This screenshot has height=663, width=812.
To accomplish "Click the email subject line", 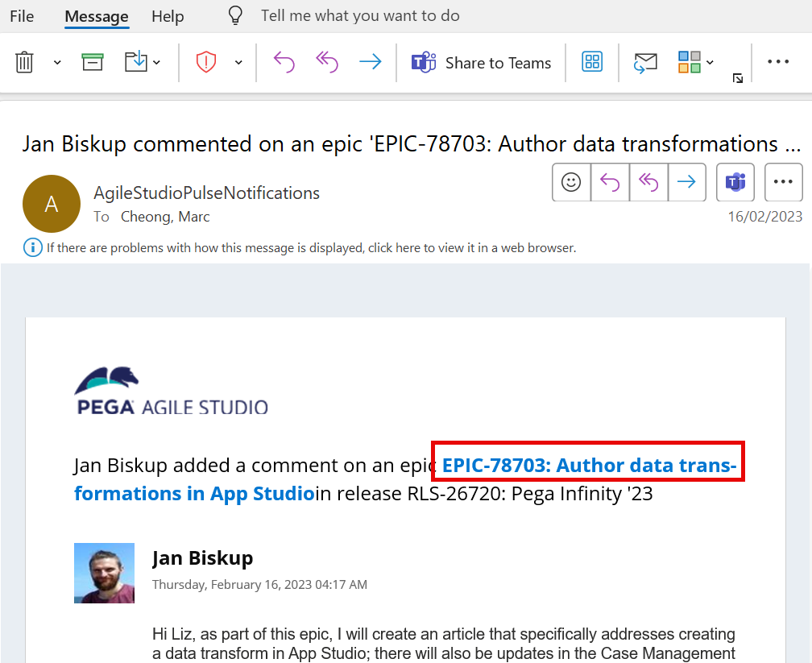I will point(412,144).
